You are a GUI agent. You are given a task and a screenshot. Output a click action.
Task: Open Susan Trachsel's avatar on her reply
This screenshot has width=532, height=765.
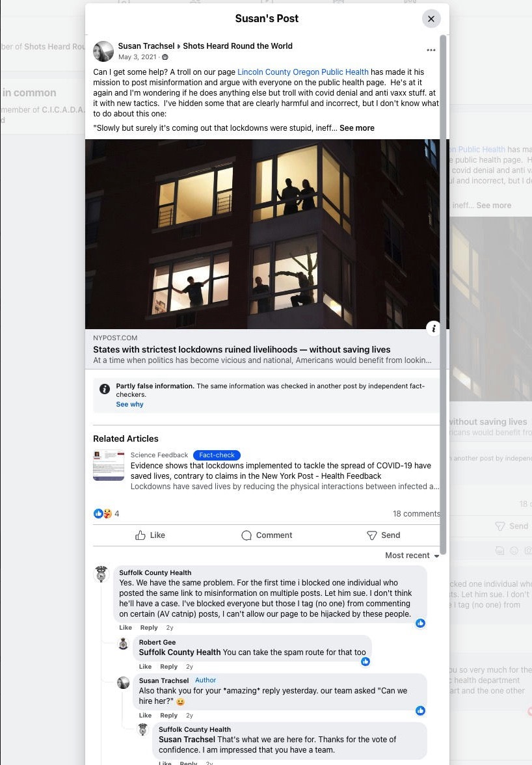(x=124, y=682)
